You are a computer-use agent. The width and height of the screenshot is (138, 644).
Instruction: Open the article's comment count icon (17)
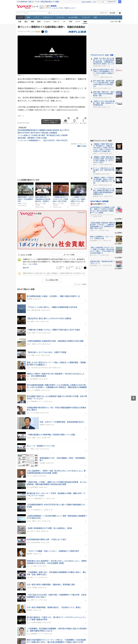pyautogui.click(x=33, y=32)
